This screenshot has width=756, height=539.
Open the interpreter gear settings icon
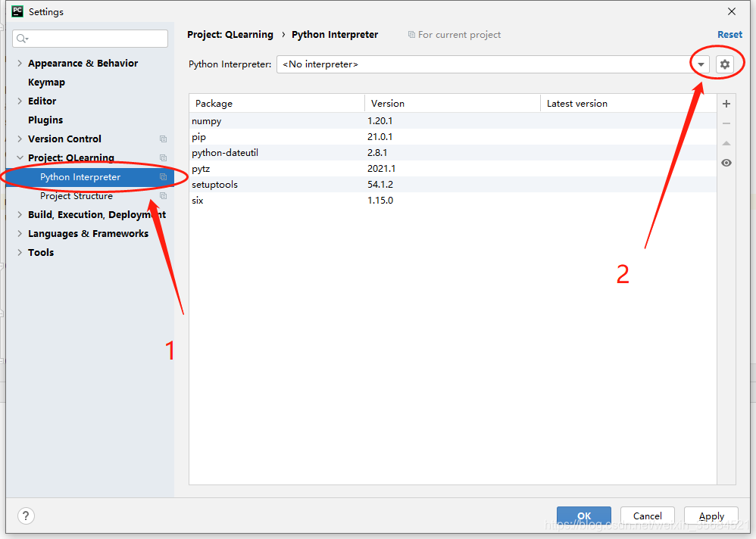coord(725,64)
